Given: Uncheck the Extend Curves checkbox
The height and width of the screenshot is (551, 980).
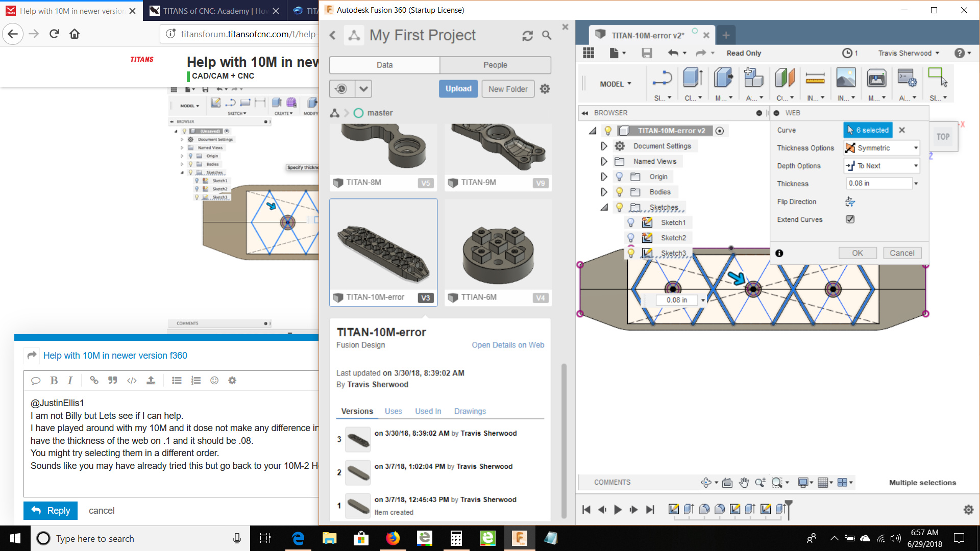Looking at the screenshot, I should click(x=849, y=219).
